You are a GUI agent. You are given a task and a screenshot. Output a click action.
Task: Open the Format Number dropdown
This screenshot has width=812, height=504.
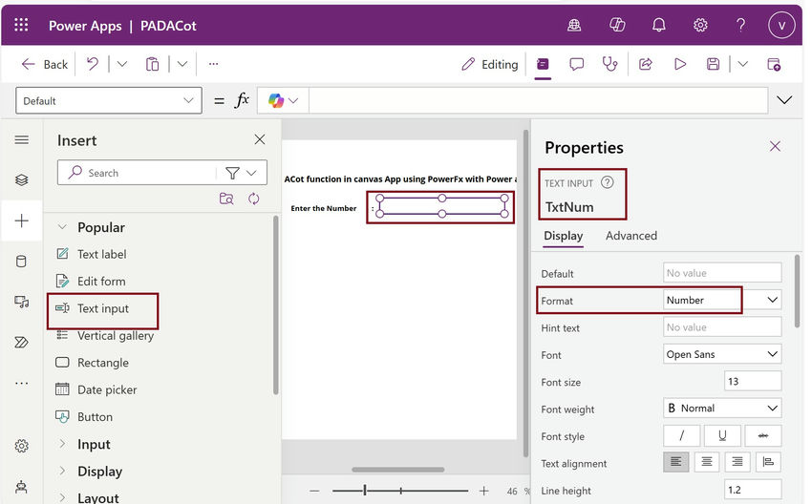pyautogui.click(x=722, y=300)
